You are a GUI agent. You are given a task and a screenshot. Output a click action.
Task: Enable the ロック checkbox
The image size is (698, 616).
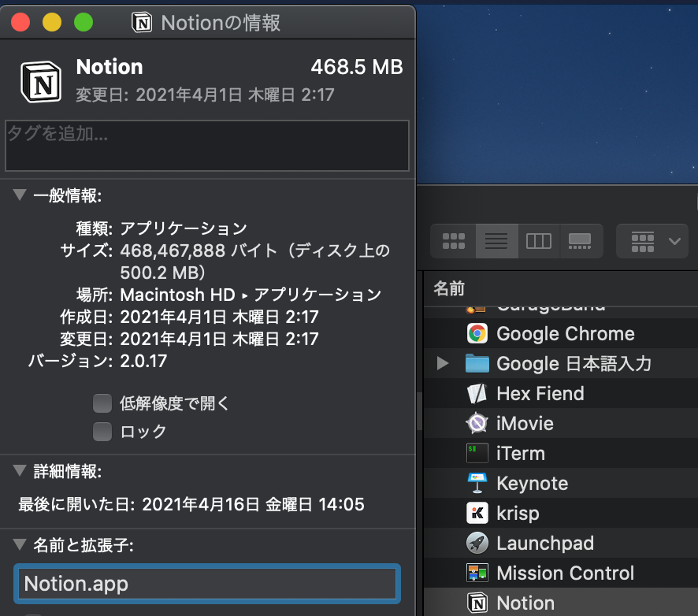tap(102, 432)
